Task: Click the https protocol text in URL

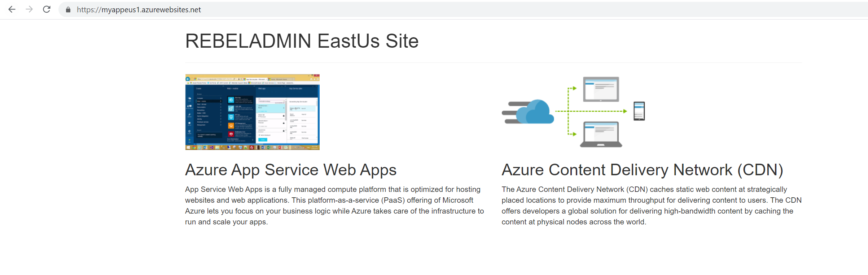Action: click(x=86, y=10)
